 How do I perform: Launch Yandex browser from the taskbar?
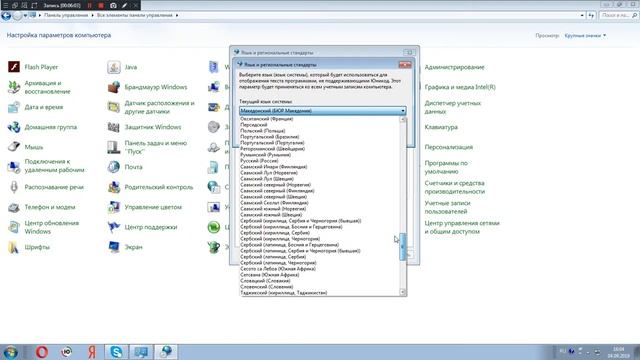(92, 352)
